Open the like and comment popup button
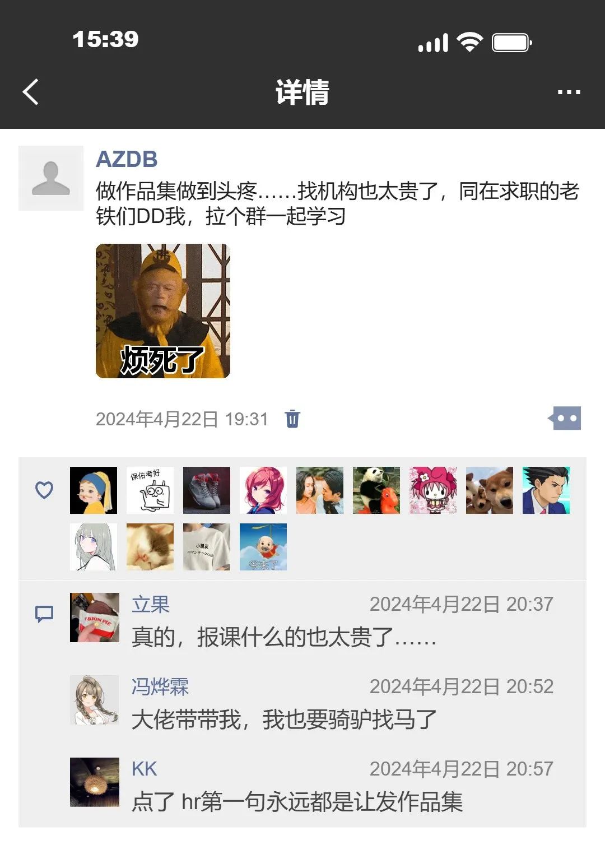This screenshot has width=605, height=868. [565, 418]
